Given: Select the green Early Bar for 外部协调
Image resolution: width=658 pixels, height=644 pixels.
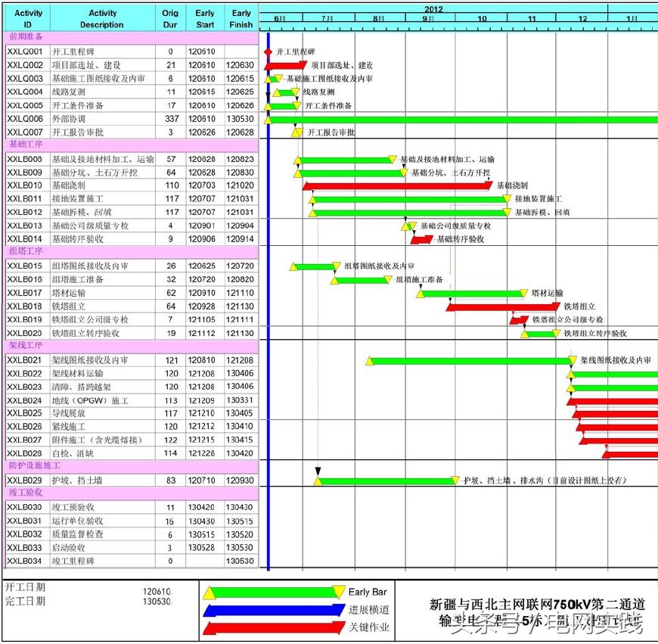Looking at the screenshot, I should pyautogui.click(x=454, y=119).
